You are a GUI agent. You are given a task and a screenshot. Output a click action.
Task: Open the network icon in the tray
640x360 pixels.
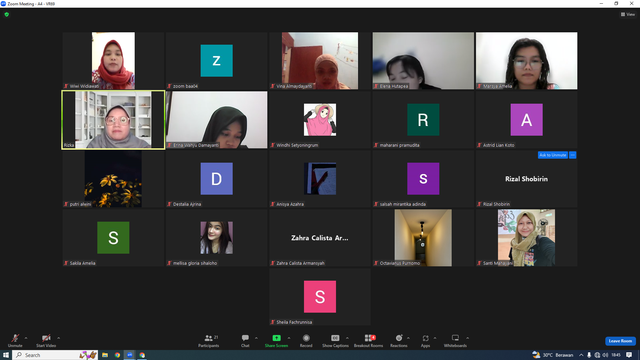(x=597, y=355)
